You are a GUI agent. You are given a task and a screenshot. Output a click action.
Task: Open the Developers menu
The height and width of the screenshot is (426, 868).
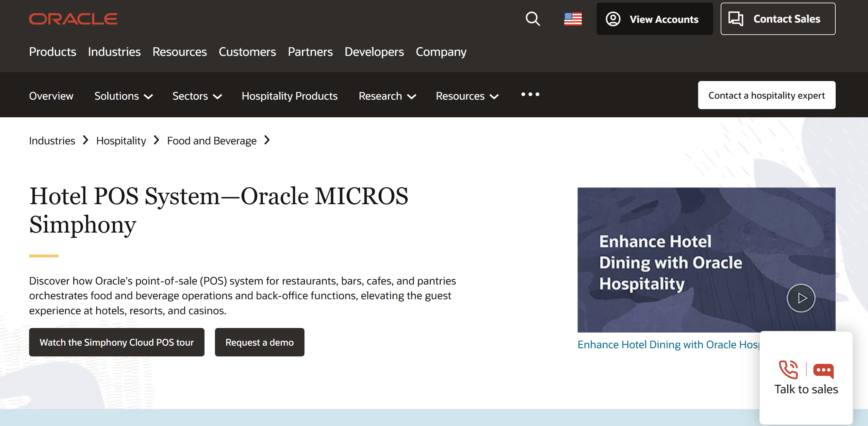coord(374,52)
